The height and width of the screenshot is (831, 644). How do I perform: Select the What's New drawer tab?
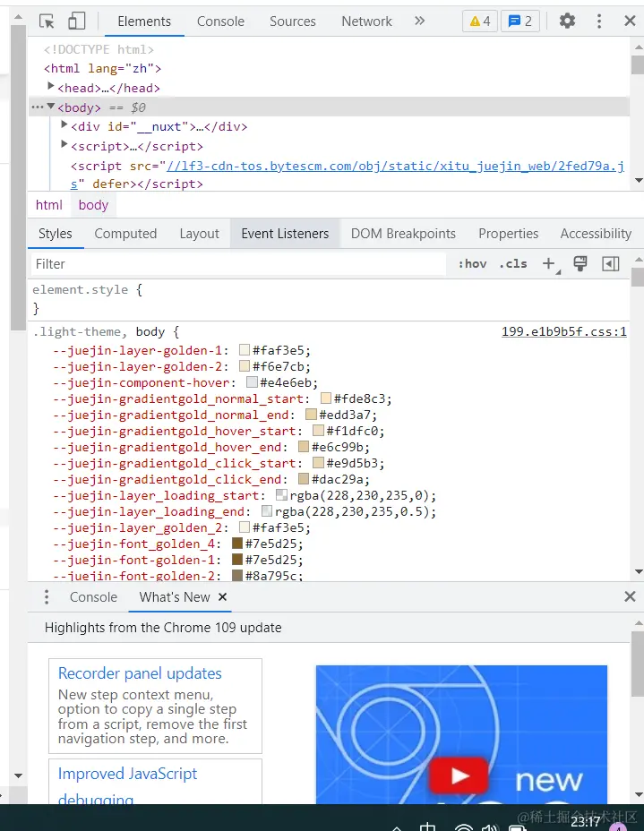pos(175,596)
